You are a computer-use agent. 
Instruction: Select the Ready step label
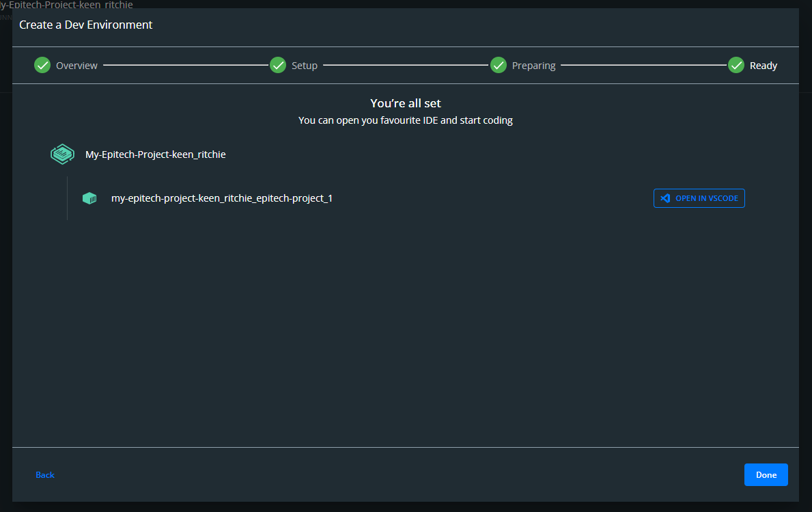point(764,66)
